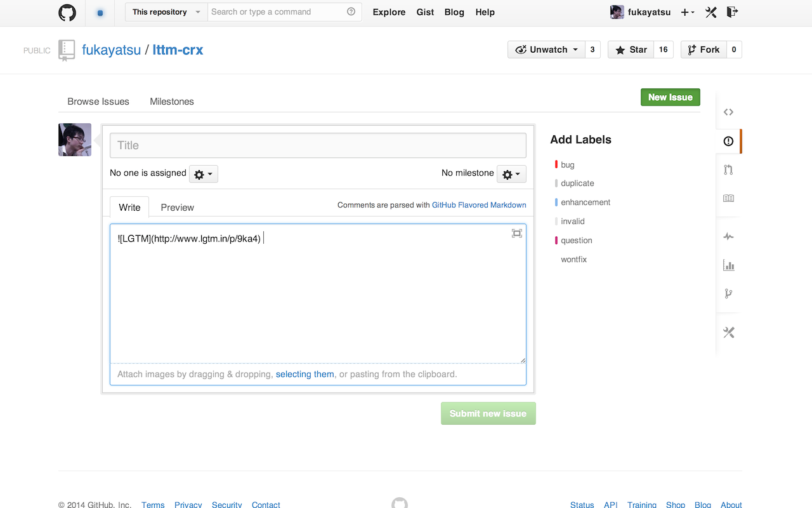
Task: Toggle the invalid label
Action: pos(572,221)
